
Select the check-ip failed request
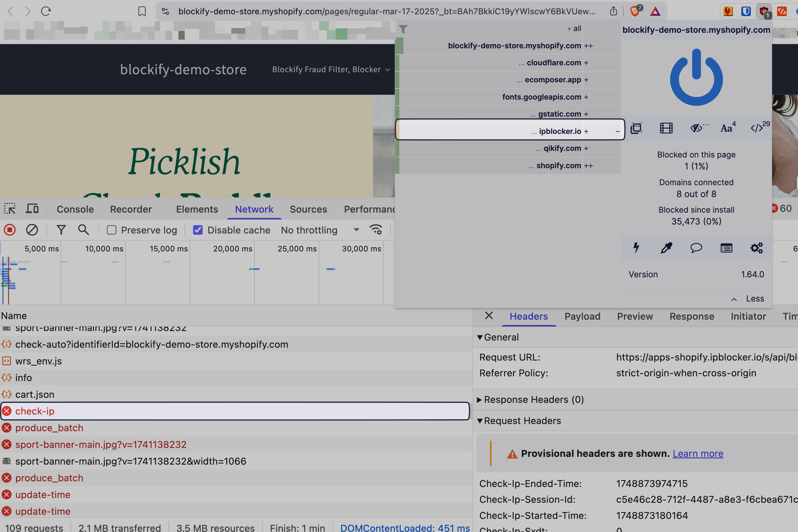pos(235,411)
